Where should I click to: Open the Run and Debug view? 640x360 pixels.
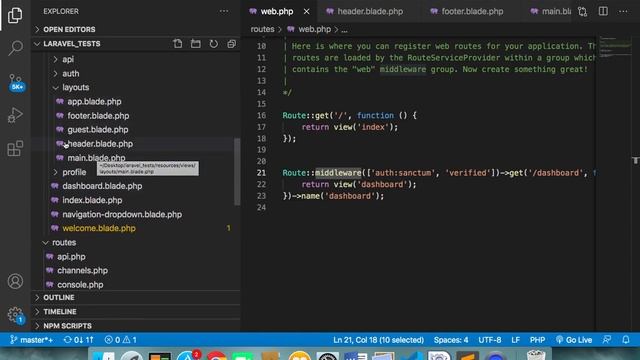coord(15,115)
